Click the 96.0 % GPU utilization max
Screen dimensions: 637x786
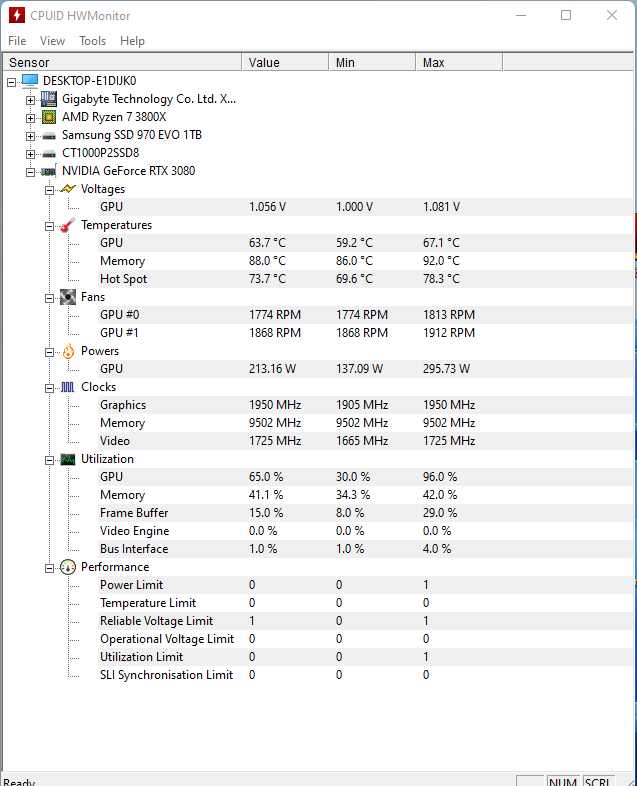[440, 477]
